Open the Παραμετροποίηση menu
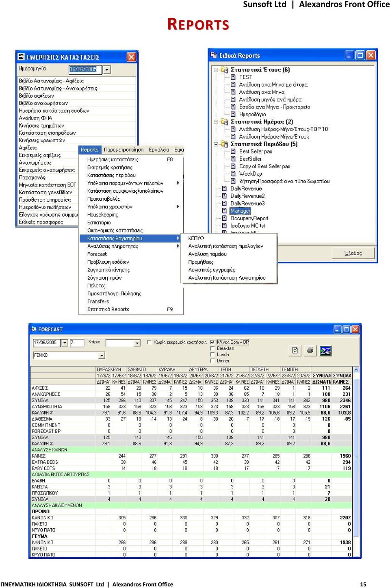This screenshot has height=588, width=390. click(x=123, y=150)
